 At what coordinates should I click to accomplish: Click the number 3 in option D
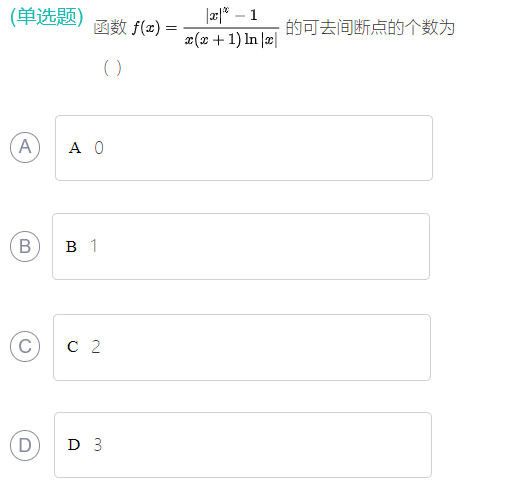point(97,445)
